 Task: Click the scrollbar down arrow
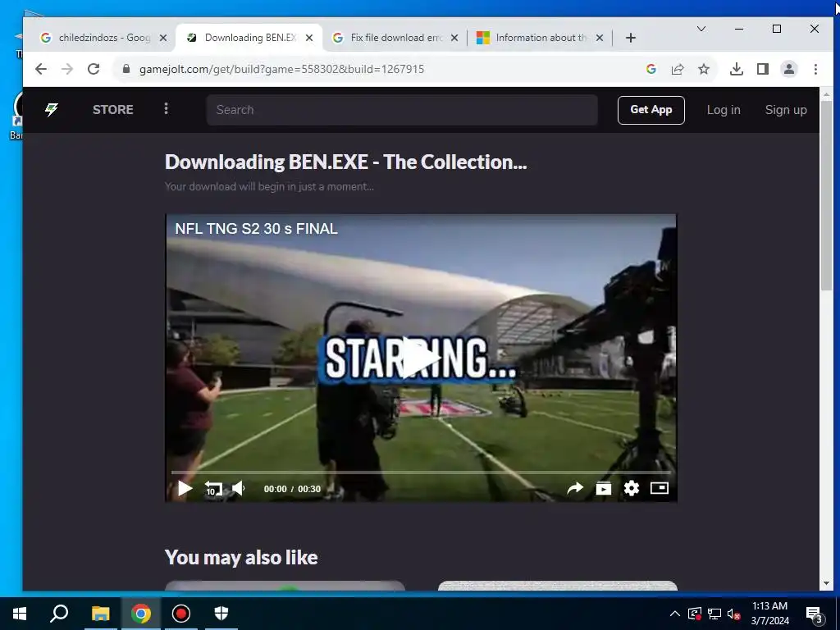click(826, 583)
